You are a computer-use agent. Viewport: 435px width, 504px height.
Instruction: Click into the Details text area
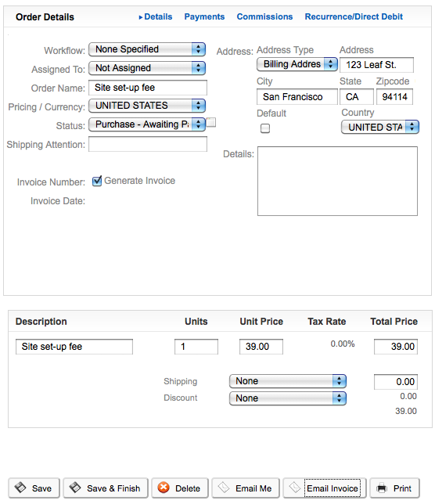(x=337, y=181)
